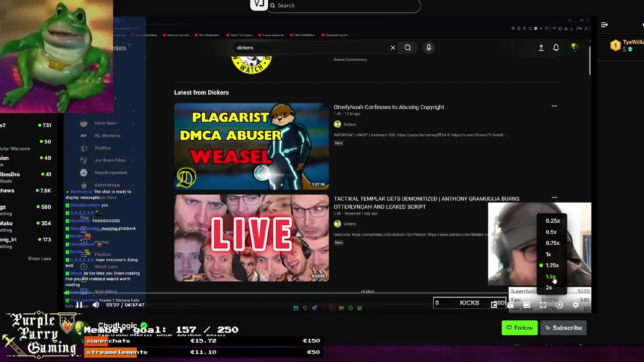644x362 pixels.
Task: Choose the 1.5x playback speed
Action: coord(551,277)
